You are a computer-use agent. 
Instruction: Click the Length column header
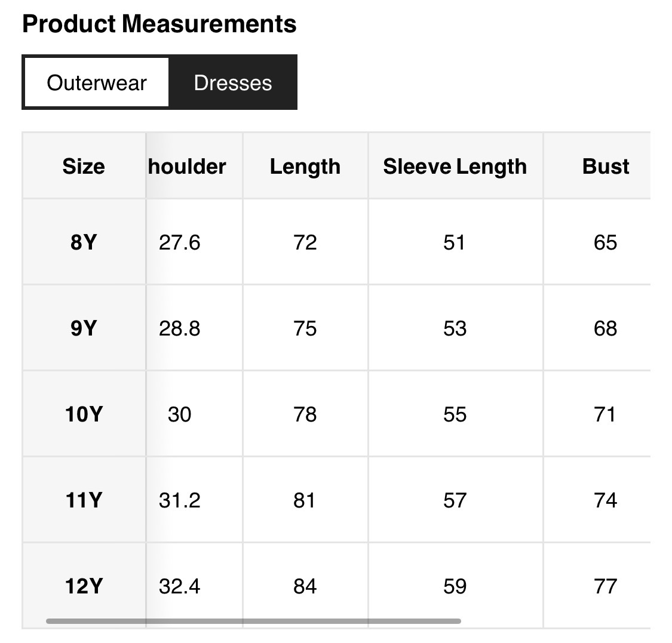click(305, 166)
